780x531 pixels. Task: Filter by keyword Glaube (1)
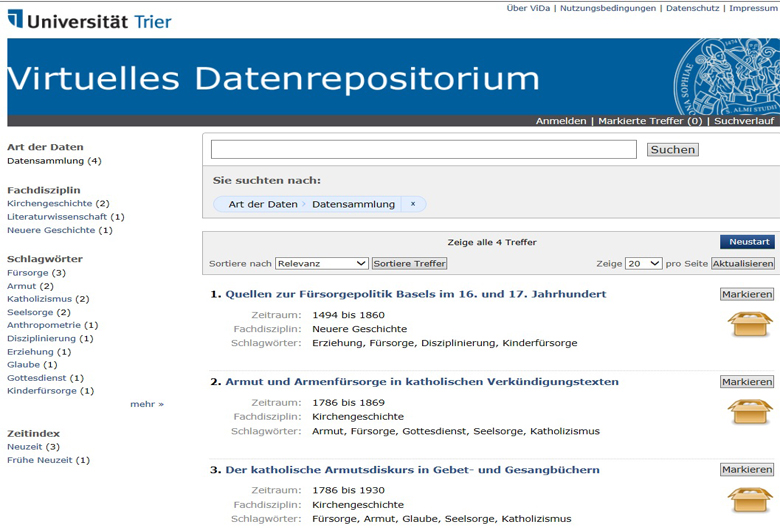pyautogui.click(x=32, y=365)
